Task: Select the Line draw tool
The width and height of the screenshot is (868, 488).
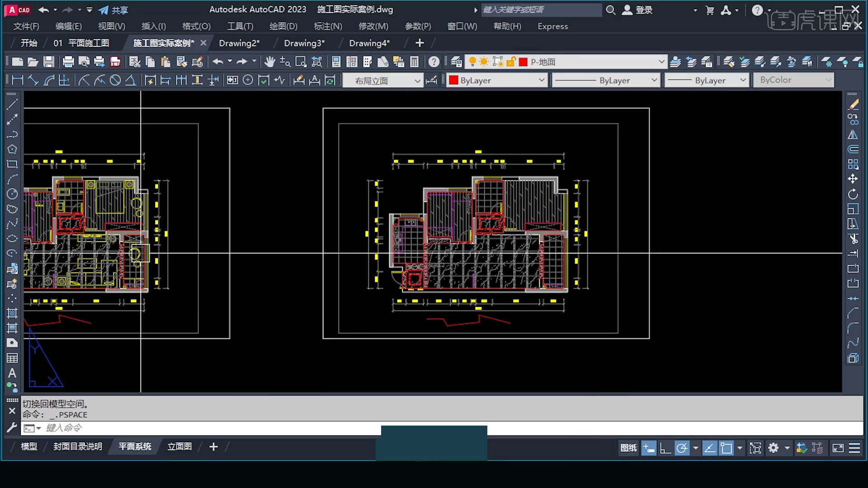Action: (12, 104)
